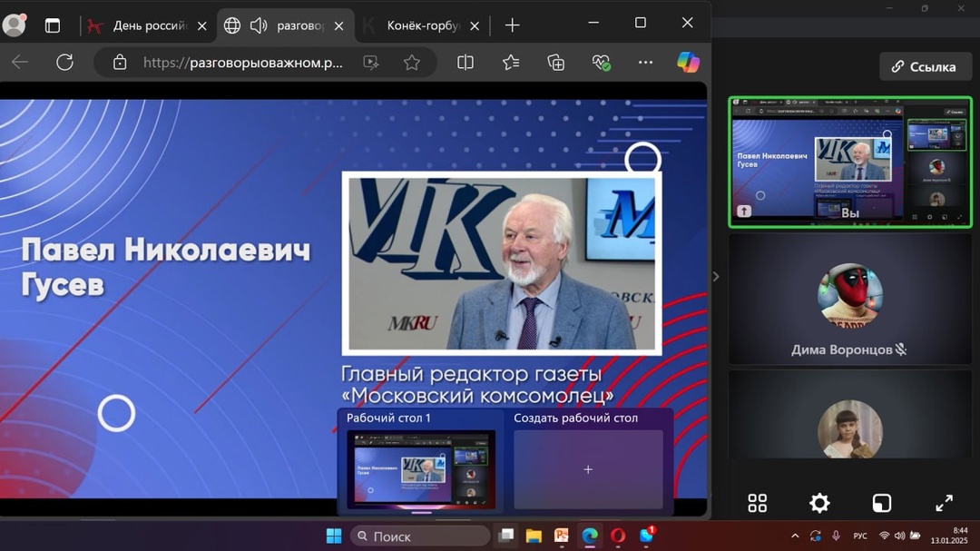Image resolution: width=980 pixels, height=551 pixels.
Task: Select the "Рабочий стол 1" desktop thumbnail
Action: 422,469
